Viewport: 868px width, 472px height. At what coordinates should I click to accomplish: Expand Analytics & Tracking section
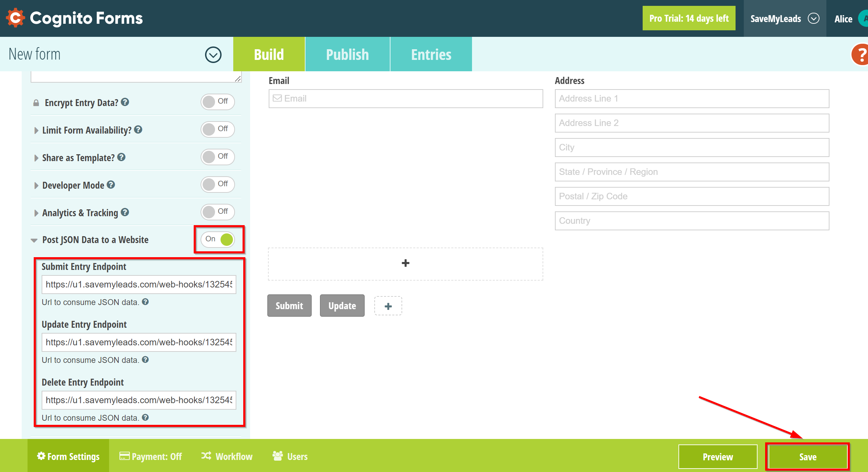pyautogui.click(x=36, y=213)
